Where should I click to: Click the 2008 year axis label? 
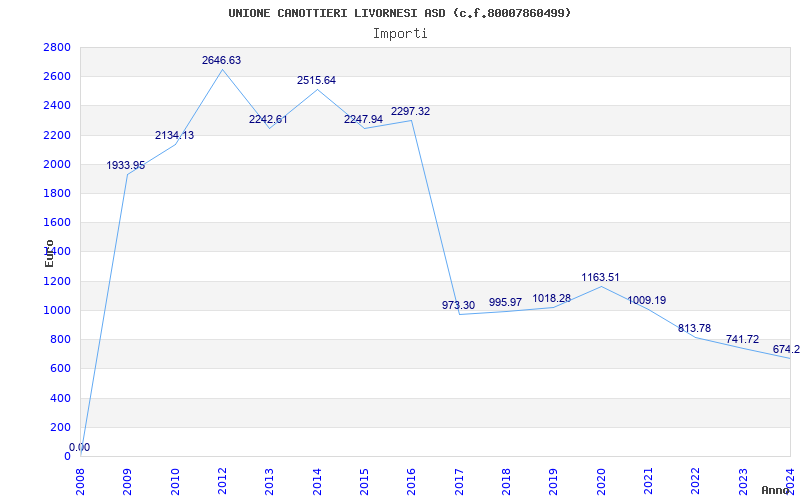point(80,482)
